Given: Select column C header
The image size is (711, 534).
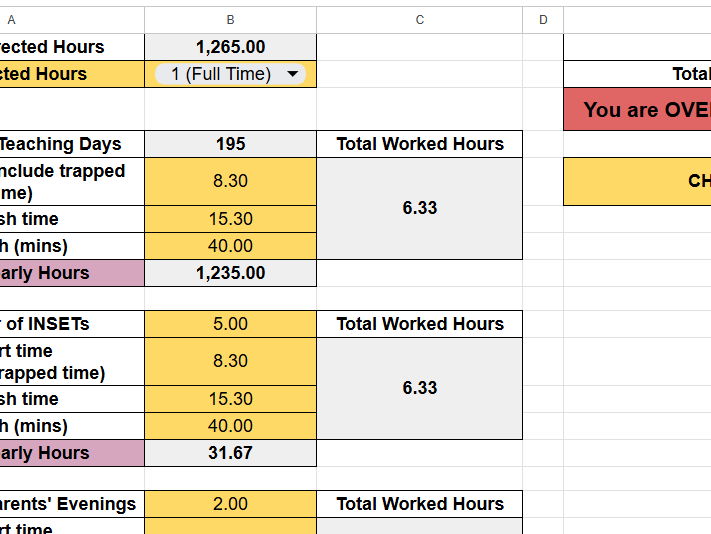Looking at the screenshot, I should [419, 20].
